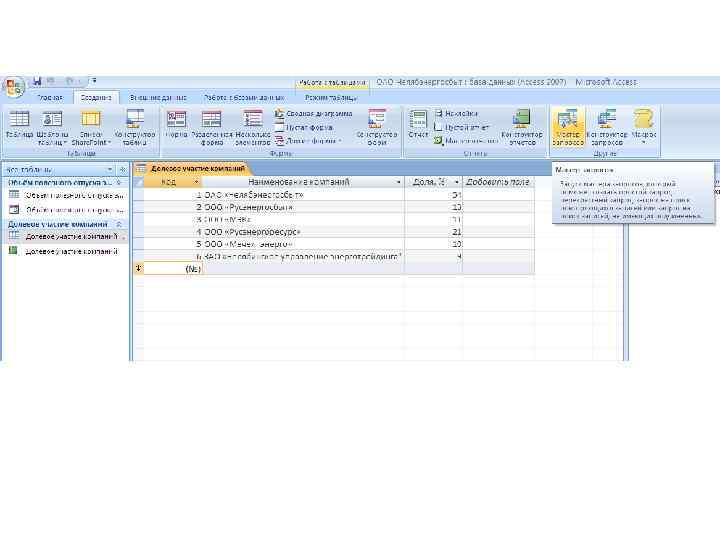Image resolution: width=720 pixels, height=540 pixels.
Task: Click the (№) new record cell
Action: [173, 269]
